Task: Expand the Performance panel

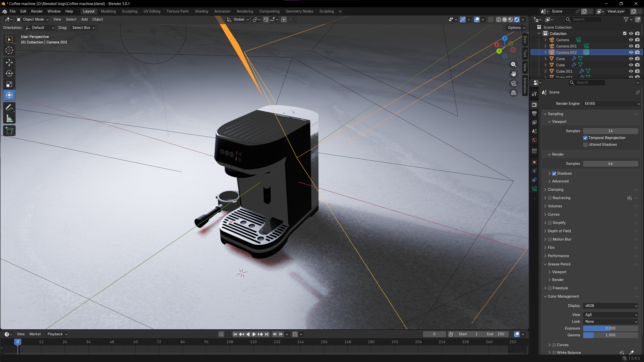Action: (558, 256)
